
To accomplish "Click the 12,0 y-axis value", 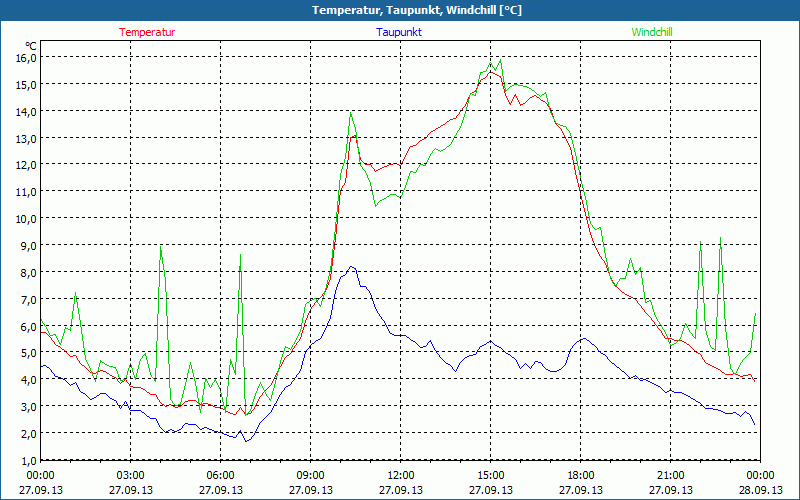I will (26, 165).
